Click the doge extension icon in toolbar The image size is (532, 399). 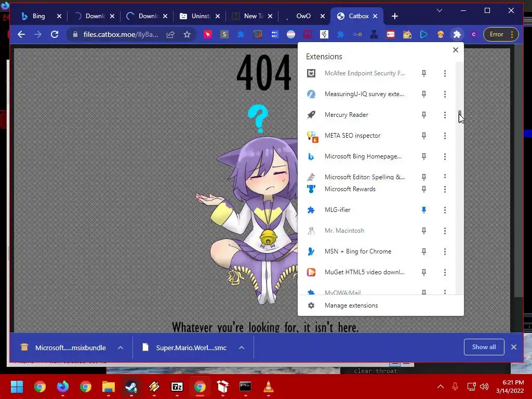click(407, 34)
